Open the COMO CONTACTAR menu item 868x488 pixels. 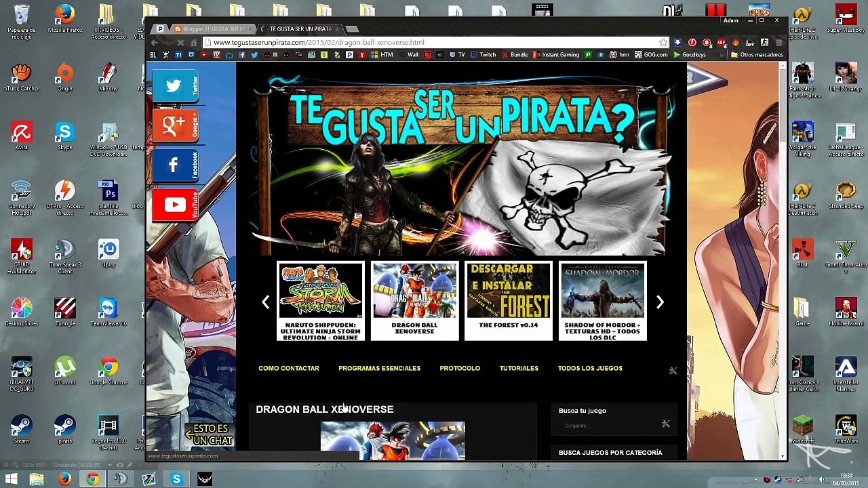coord(289,368)
